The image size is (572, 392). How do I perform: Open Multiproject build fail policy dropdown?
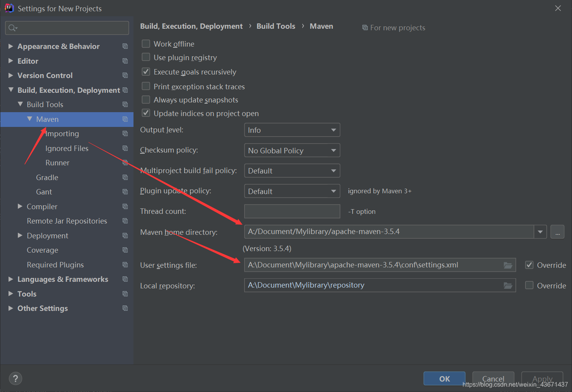(292, 171)
